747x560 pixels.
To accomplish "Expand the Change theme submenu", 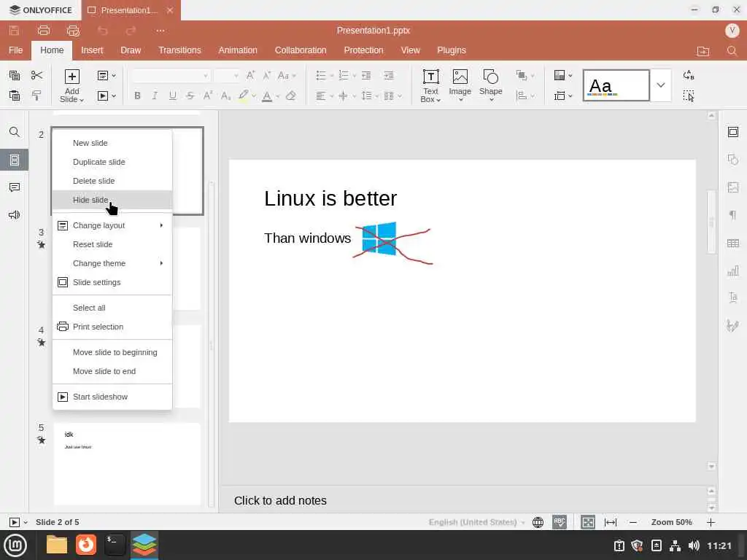I will coord(112,263).
